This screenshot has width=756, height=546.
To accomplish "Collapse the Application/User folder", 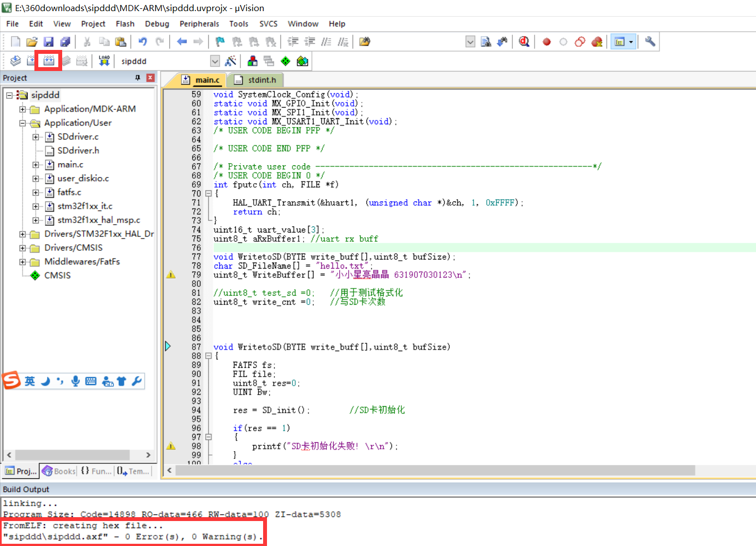I will 23,123.
